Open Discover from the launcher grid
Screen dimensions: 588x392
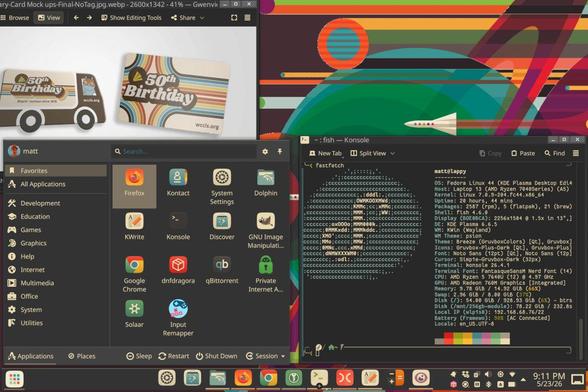point(222,226)
